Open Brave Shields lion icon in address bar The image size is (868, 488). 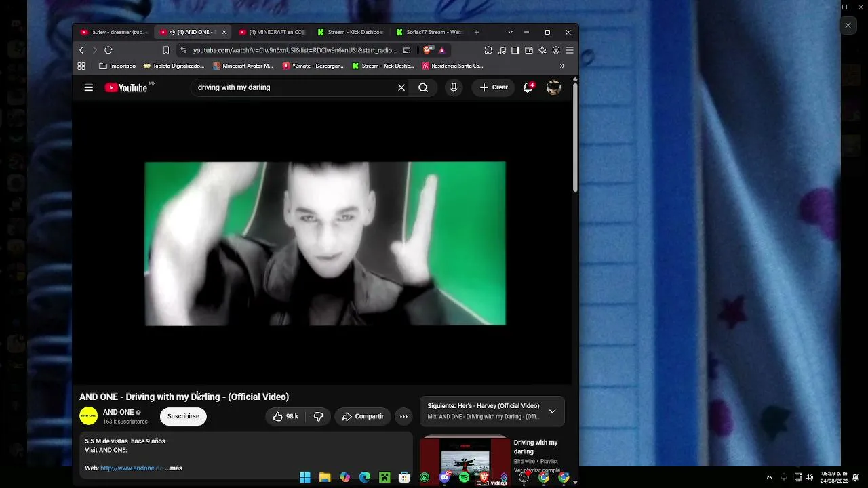coord(428,50)
